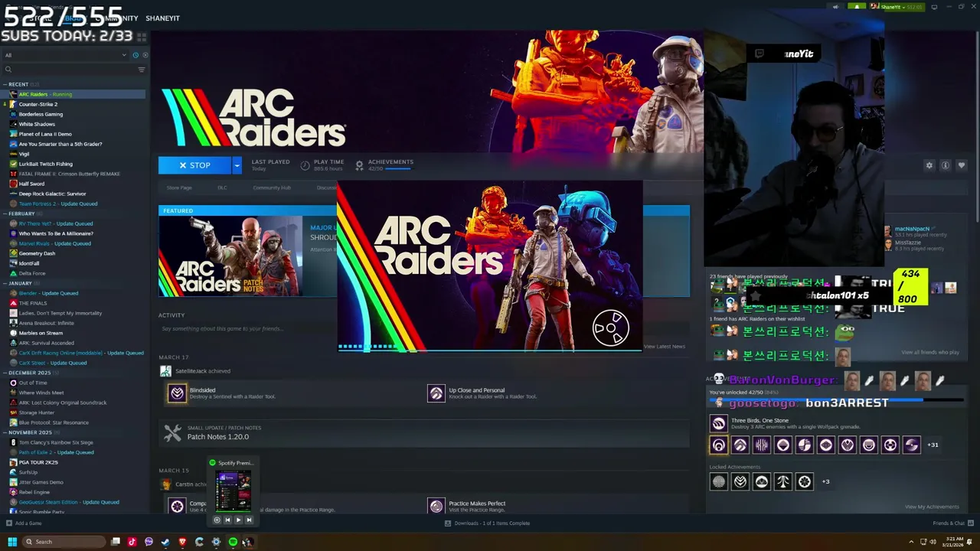Click the wrench icon beside Patch Notes 1.2.0
This screenshot has width=980, height=551.
tap(172, 434)
